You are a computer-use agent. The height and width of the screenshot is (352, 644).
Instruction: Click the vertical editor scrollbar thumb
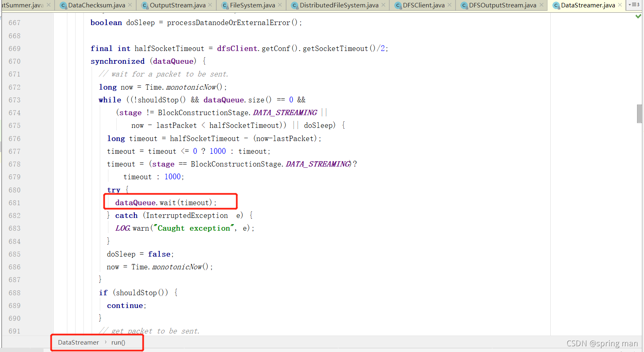coord(639,114)
